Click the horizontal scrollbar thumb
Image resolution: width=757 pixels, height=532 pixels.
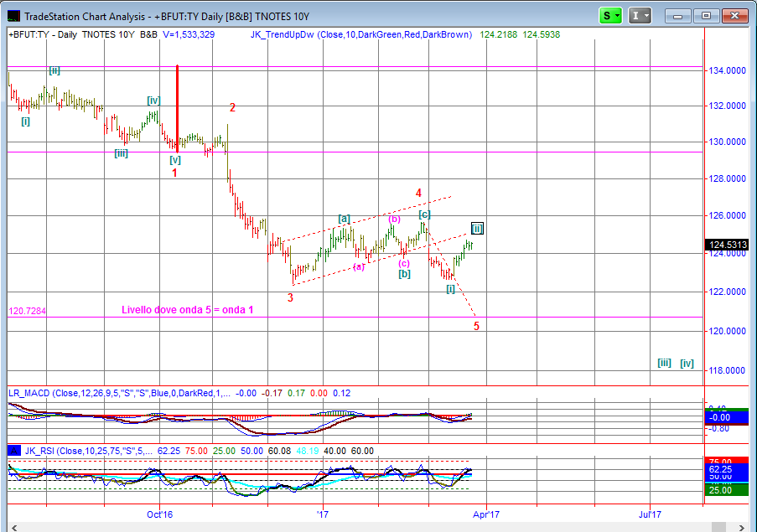point(719,527)
